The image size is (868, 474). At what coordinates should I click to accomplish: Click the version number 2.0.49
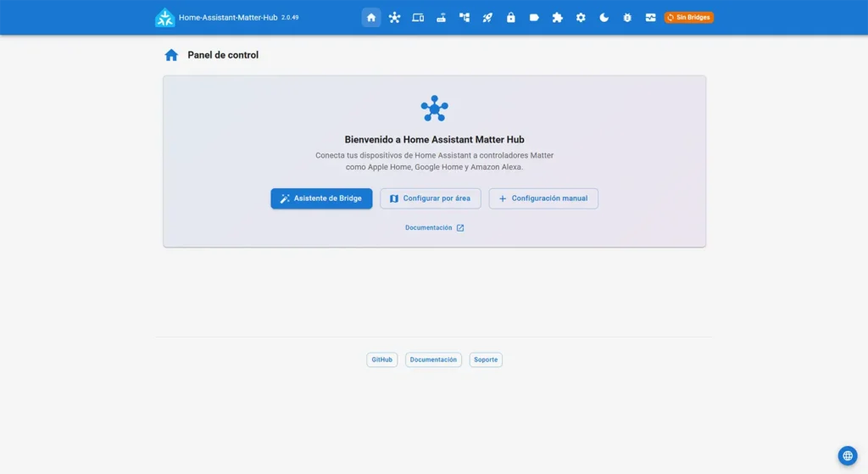pos(290,18)
